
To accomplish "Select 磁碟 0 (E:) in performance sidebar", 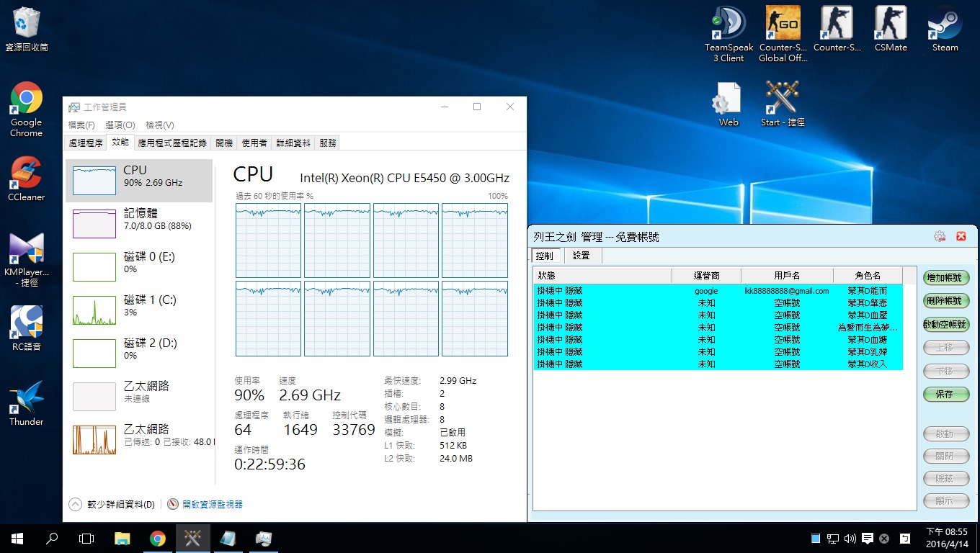I will 139,266.
